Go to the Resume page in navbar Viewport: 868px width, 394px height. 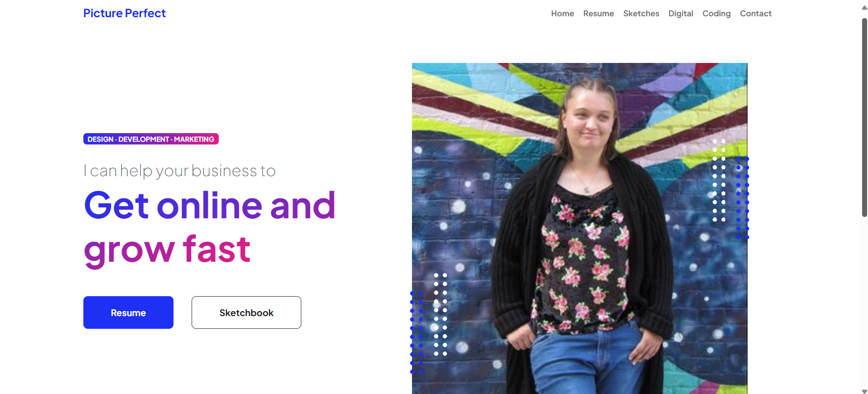pyautogui.click(x=598, y=14)
